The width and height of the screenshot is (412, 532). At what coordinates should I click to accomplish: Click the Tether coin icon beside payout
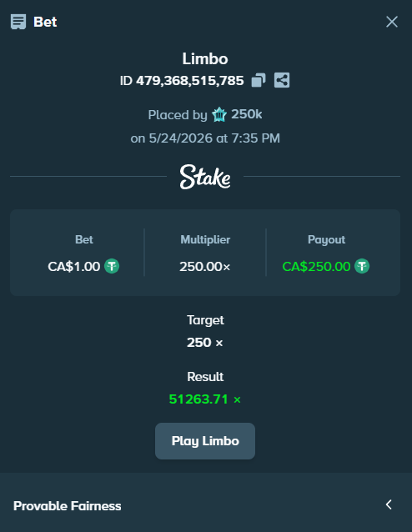point(362,266)
